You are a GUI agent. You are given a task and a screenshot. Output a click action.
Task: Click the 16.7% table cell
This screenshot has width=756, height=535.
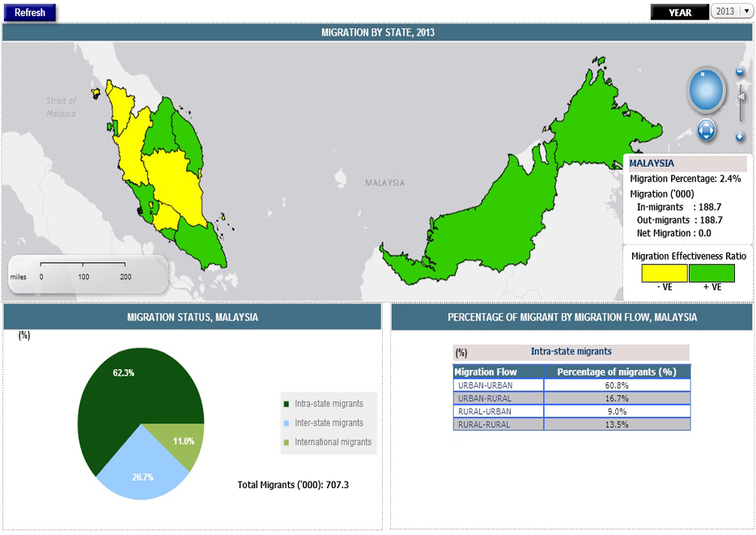[x=617, y=398]
